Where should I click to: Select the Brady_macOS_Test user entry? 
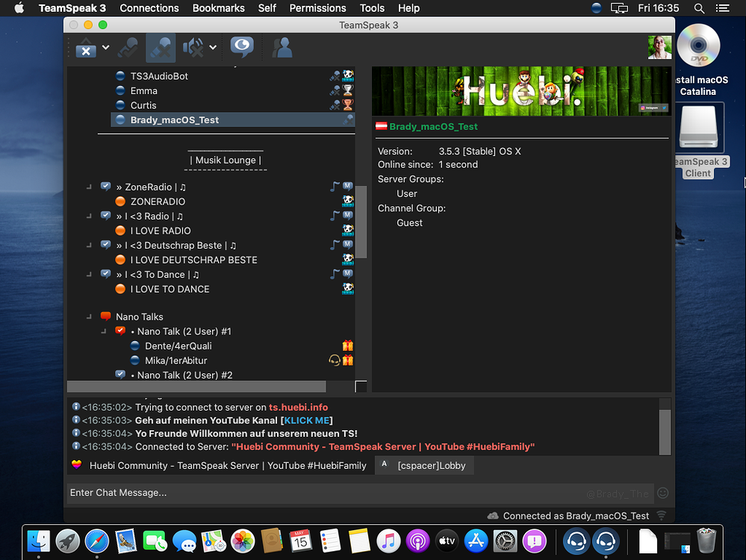(x=174, y=119)
